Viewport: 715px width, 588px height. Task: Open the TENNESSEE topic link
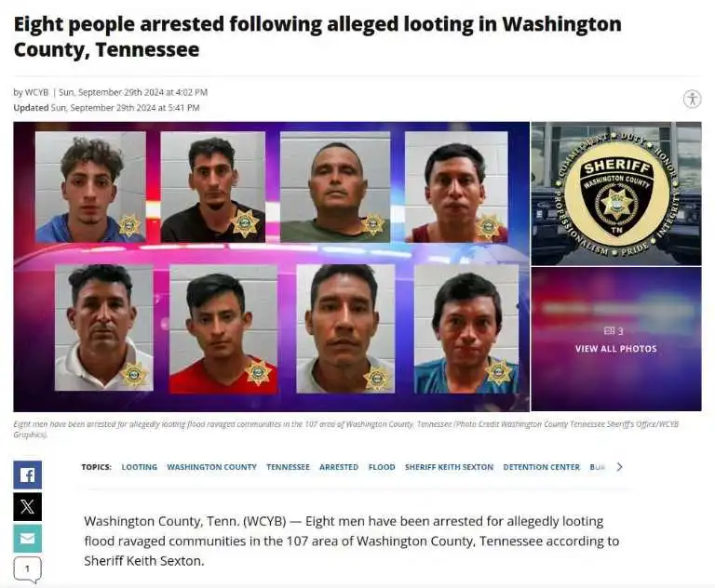(x=288, y=467)
